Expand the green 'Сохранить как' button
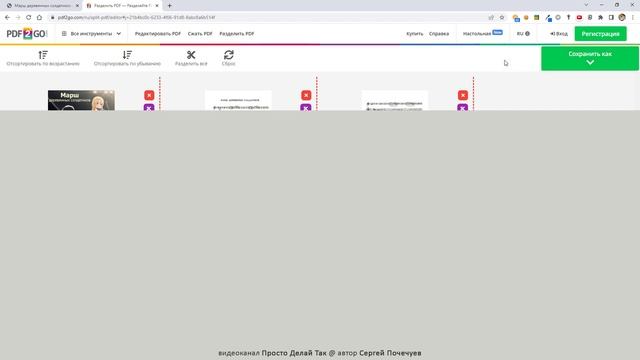Image resolution: width=640 pixels, height=360 pixels. (x=590, y=58)
